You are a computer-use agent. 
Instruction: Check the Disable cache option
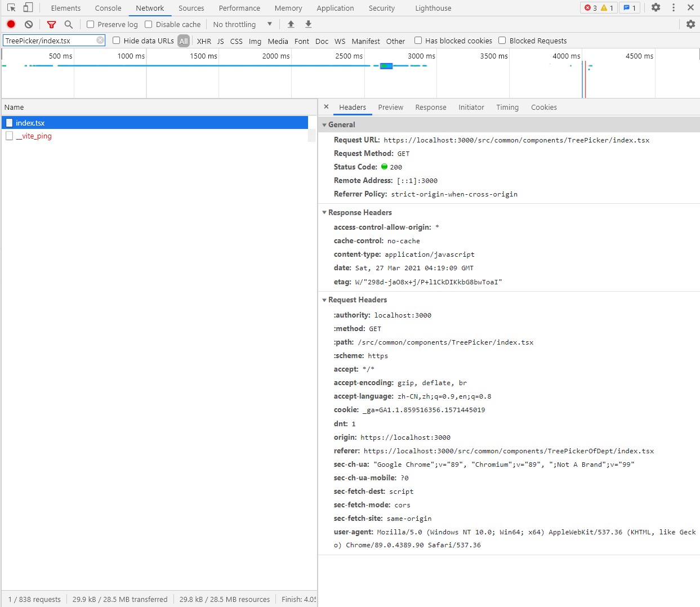[149, 24]
